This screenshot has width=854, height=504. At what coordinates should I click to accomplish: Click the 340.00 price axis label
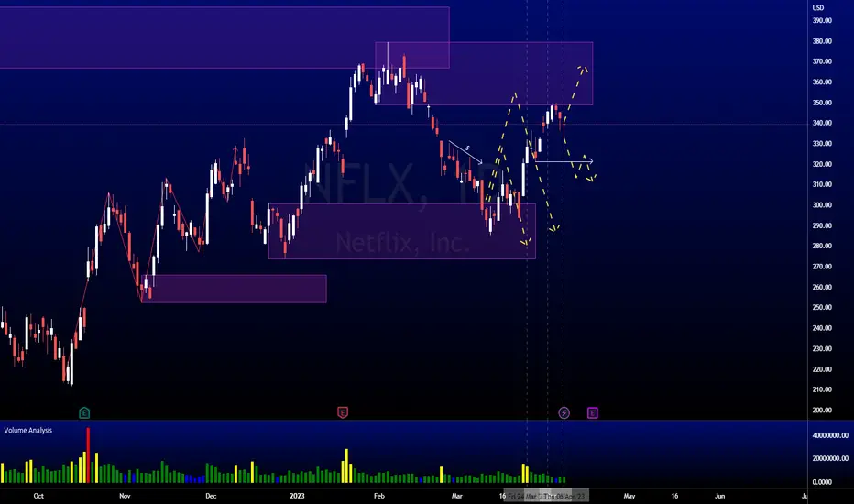pyautogui.click(x=822, y=123)
